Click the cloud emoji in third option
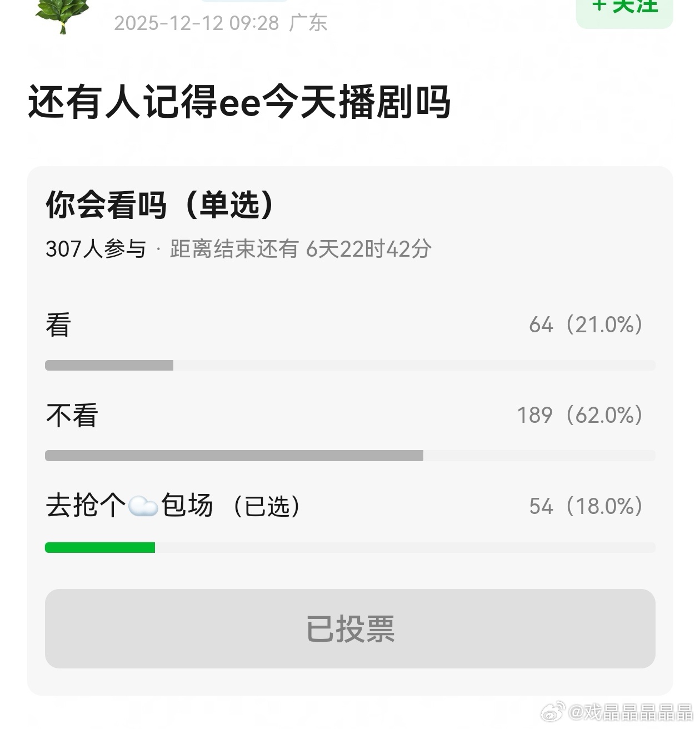The image size is (700, 729). 143,507
